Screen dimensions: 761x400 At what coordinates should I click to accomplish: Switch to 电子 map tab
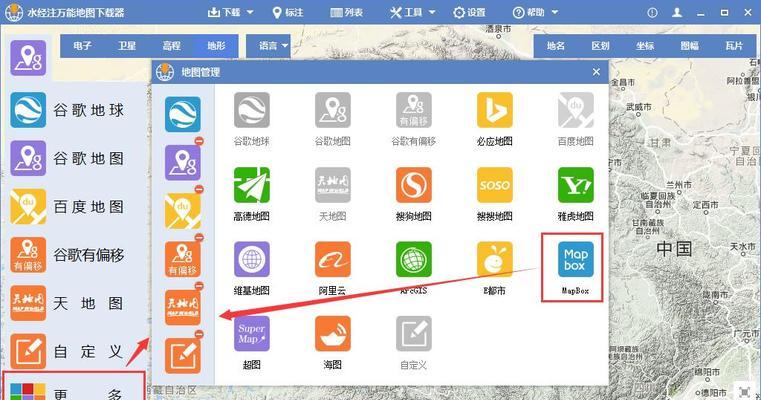[x=82, y=46]
